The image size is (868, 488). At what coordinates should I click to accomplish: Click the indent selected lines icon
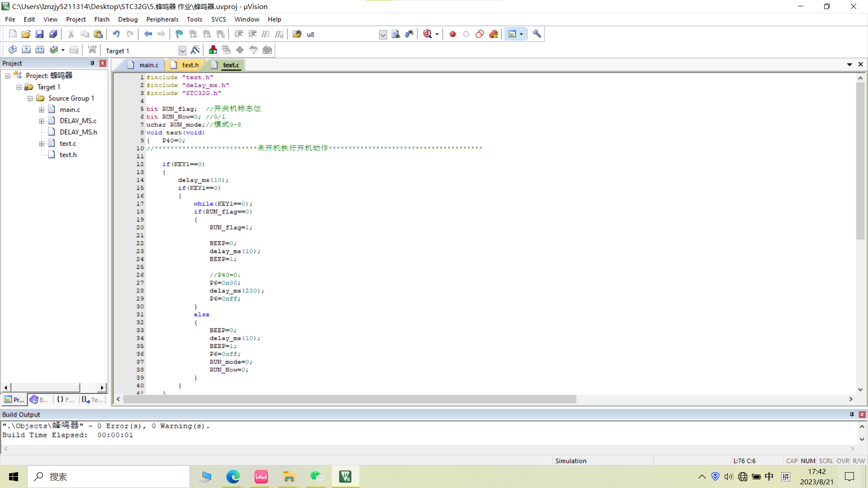(x=239, y=34)
